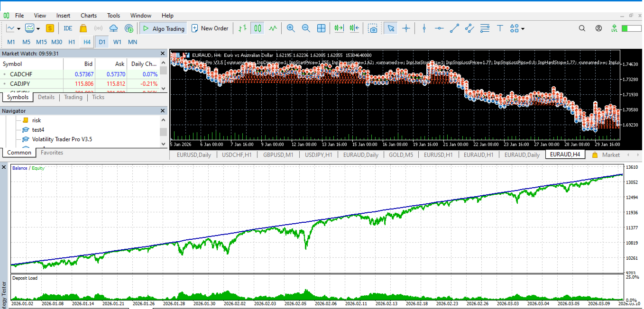
Task: Expand the templates dropdown arrow
Action: (x=38, y=28)
